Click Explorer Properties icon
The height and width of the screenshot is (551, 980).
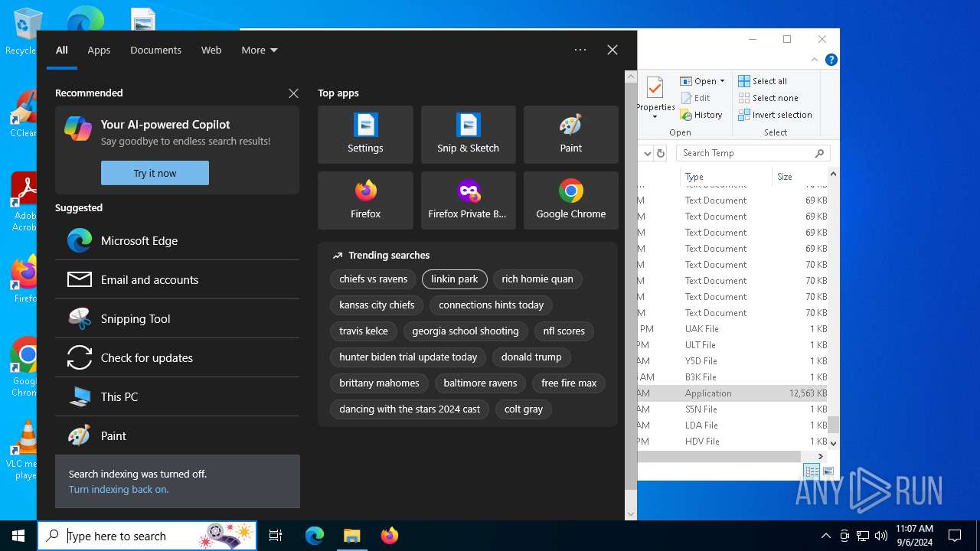(x=655, y=97)
